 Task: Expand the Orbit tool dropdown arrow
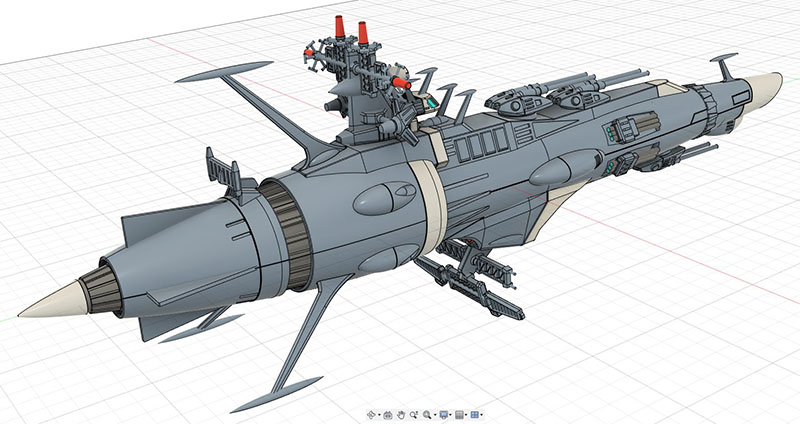[x=379, y=415]
